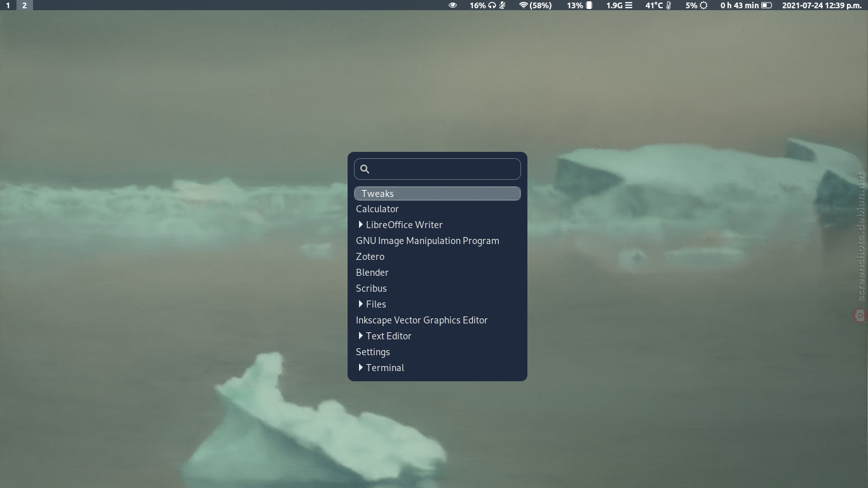Click the thermometer temperature icon
868x488 pixels.
(x=668, y=5)
